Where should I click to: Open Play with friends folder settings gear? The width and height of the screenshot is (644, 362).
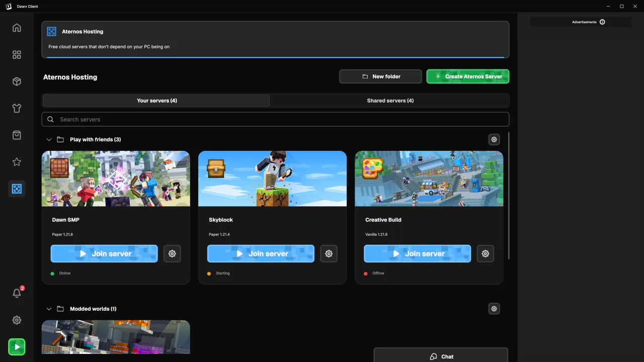click(494, 139)
